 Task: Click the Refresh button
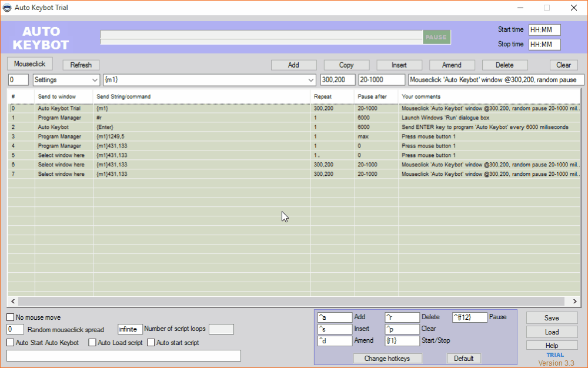coord(81,65)
